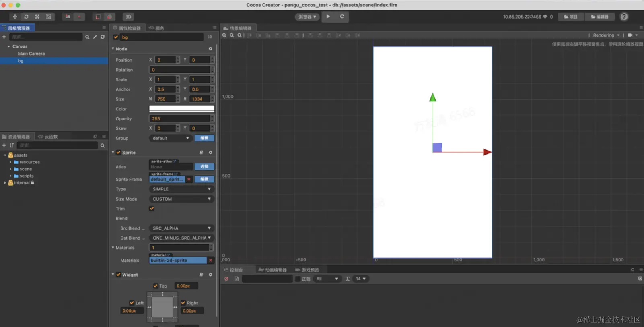Toggle the Sprite component checkbox
This screenshot has width=644, height=327.
pos(119,153)
